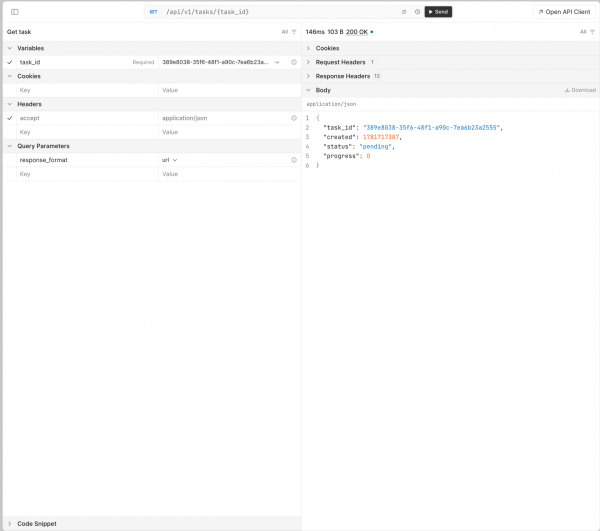
Task: Click the response_format parameter name
Action: coord(44,160)
